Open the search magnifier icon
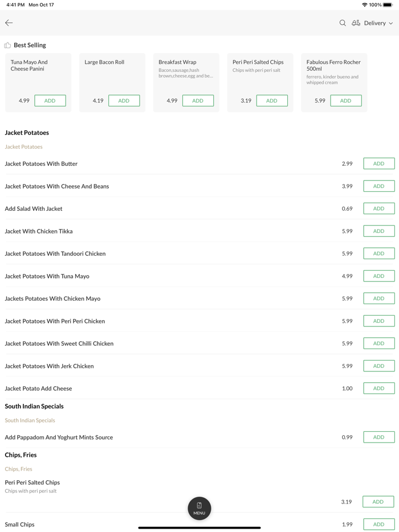This screenshot has height=532, width=399. [343, 23]
